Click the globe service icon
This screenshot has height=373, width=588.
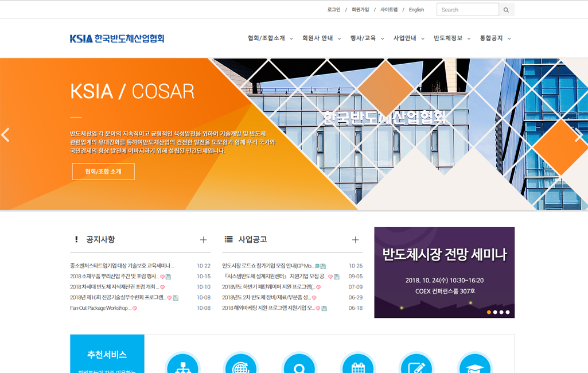241,363
